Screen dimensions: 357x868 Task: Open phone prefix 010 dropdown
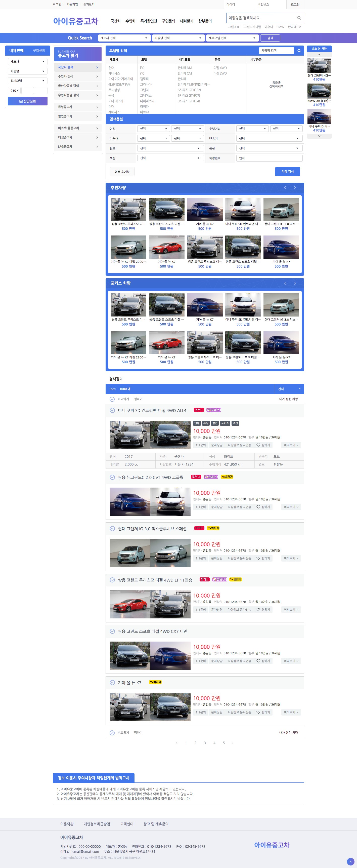coord(14,91)
